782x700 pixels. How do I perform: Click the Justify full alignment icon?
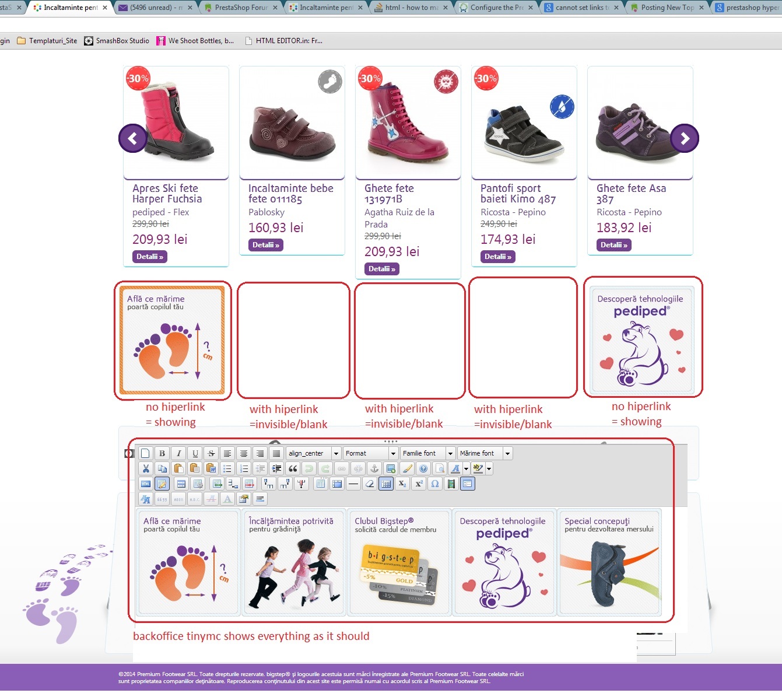tap(276, 453)
